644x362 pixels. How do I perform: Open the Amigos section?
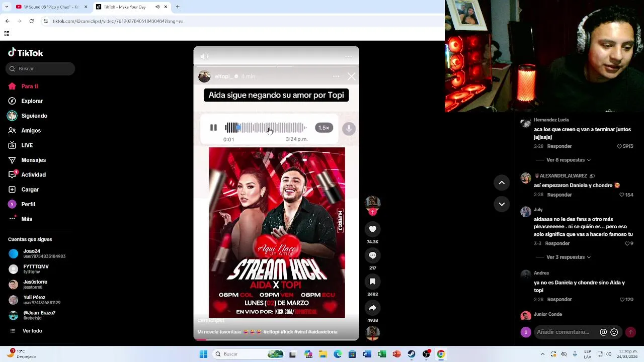click(24, 131)
